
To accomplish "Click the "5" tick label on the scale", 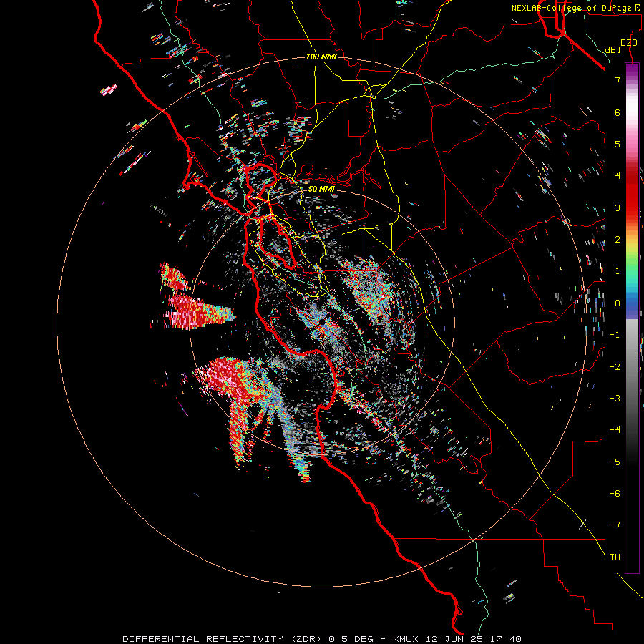I will tap(618, 144).
